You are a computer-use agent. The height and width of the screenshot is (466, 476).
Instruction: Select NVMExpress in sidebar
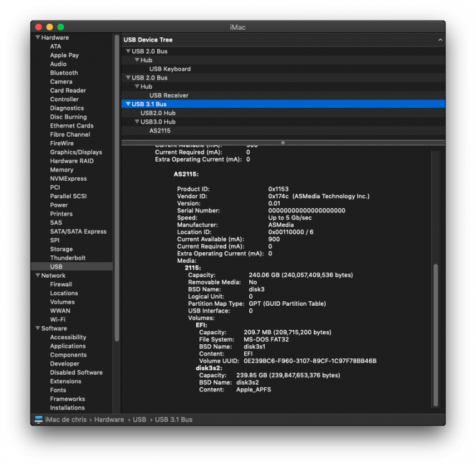click(68, 178)
